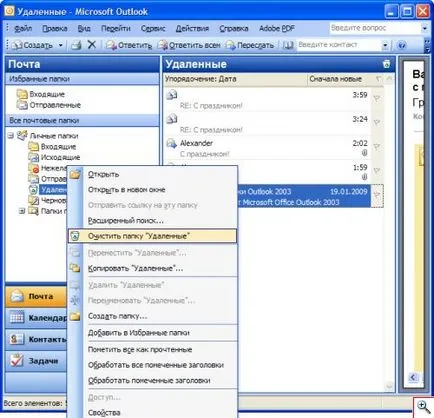Viewport: 434px width, 418px height.
Task: Toggle flag on Alexander's 2:02 message
Action: [x=377, y=147]
